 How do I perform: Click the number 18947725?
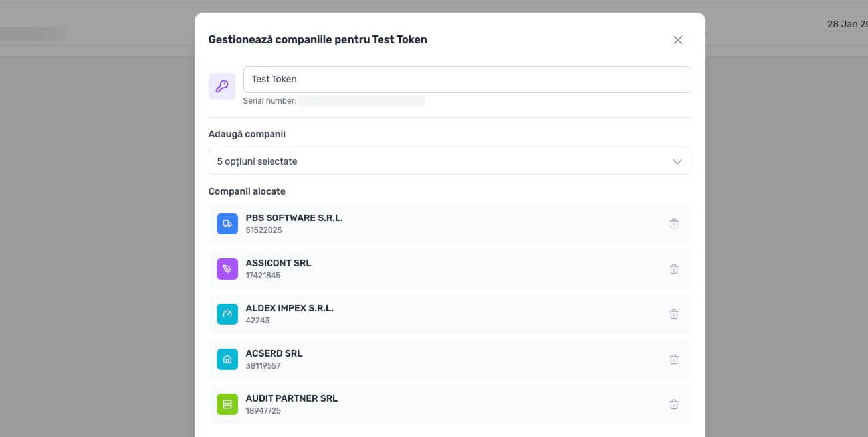point(263,411)
